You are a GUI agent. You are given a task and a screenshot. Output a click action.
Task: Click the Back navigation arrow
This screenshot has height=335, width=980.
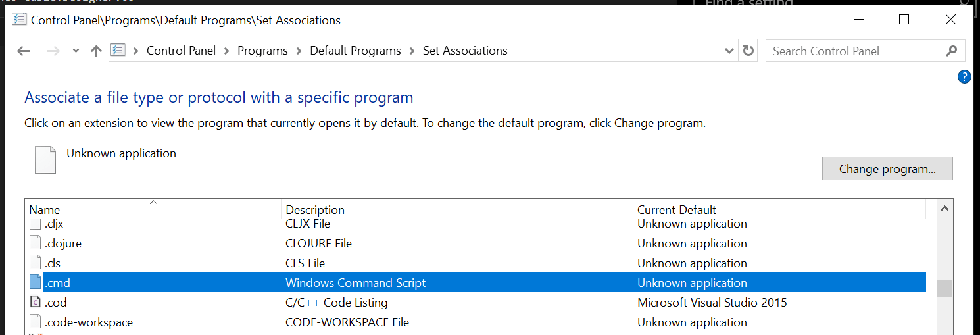24,51
